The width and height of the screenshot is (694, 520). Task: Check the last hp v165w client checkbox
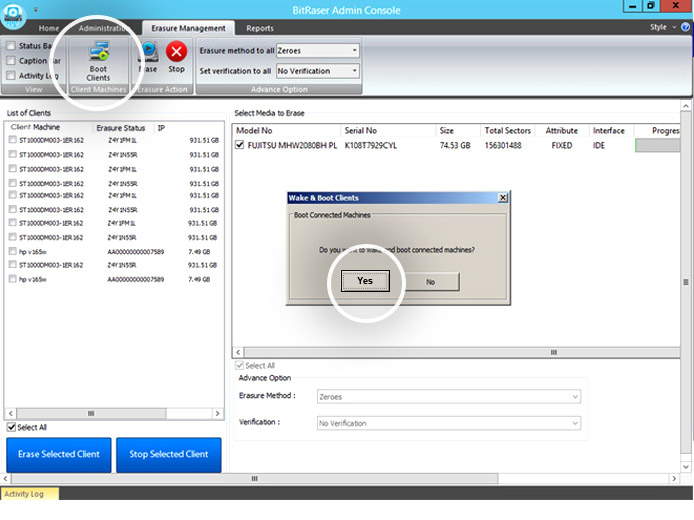click(x=12, y=279)
